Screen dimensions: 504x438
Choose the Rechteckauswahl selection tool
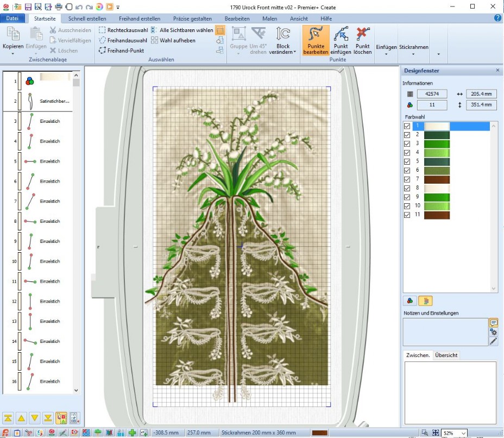(x=123, y=30)
